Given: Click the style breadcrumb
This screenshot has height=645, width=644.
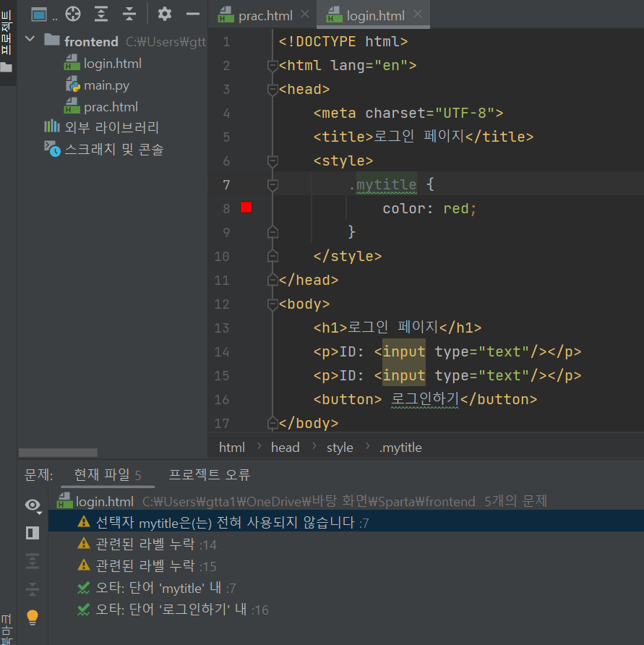Looking at the screenshot, I should coord(340,448).
